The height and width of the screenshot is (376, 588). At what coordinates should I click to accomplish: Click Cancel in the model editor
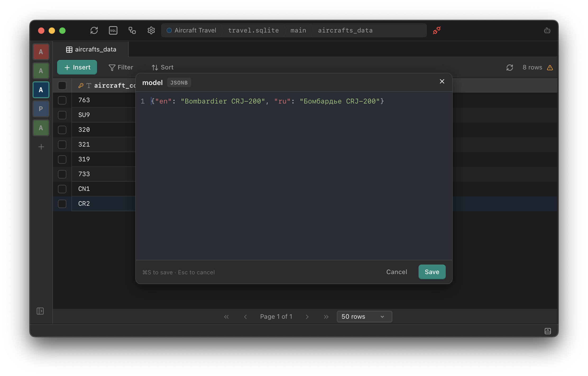[396, 272]
